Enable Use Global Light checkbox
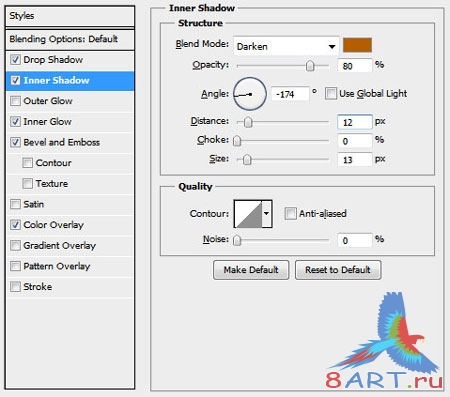The width and height of the screenshot is (450, 397). pos(331,94)
